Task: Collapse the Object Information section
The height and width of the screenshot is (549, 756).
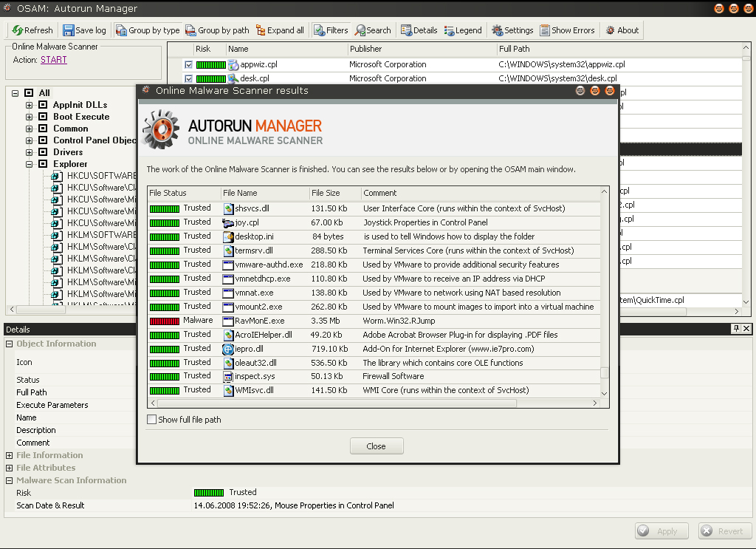Action: click(x=9, y=344)
